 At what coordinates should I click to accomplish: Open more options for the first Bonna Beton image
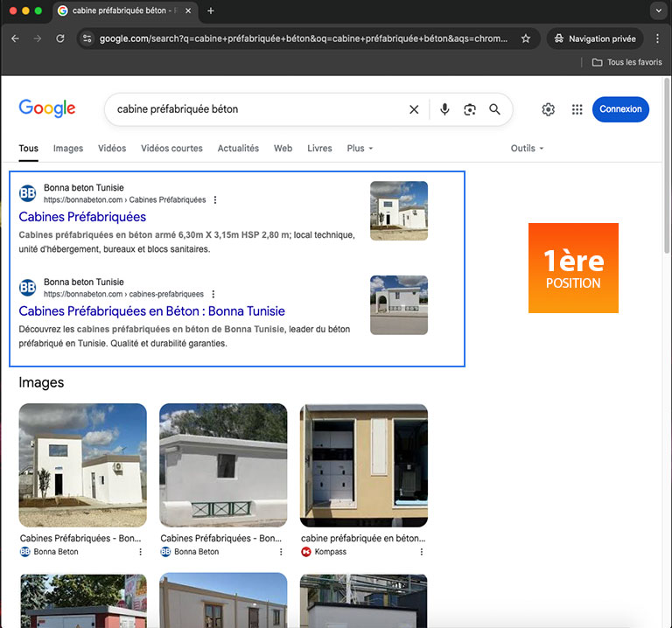click(x=140, y=552)
